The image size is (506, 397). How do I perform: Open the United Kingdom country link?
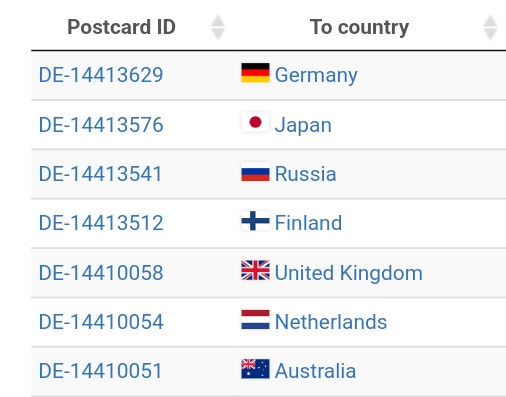349,273
